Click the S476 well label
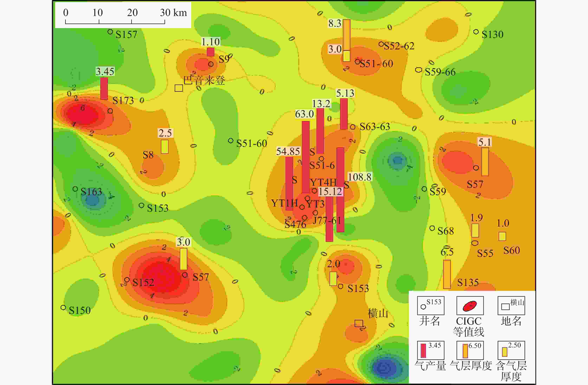588x385 pixels. coord(295,224)
